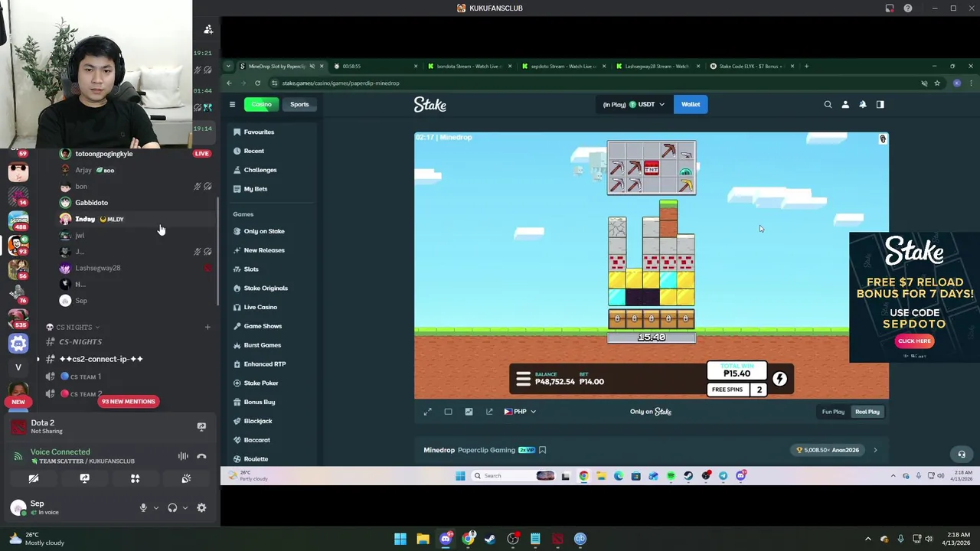Switch to Real Play mode
This screenshot has width=980, height=551.
coord(867,412)
